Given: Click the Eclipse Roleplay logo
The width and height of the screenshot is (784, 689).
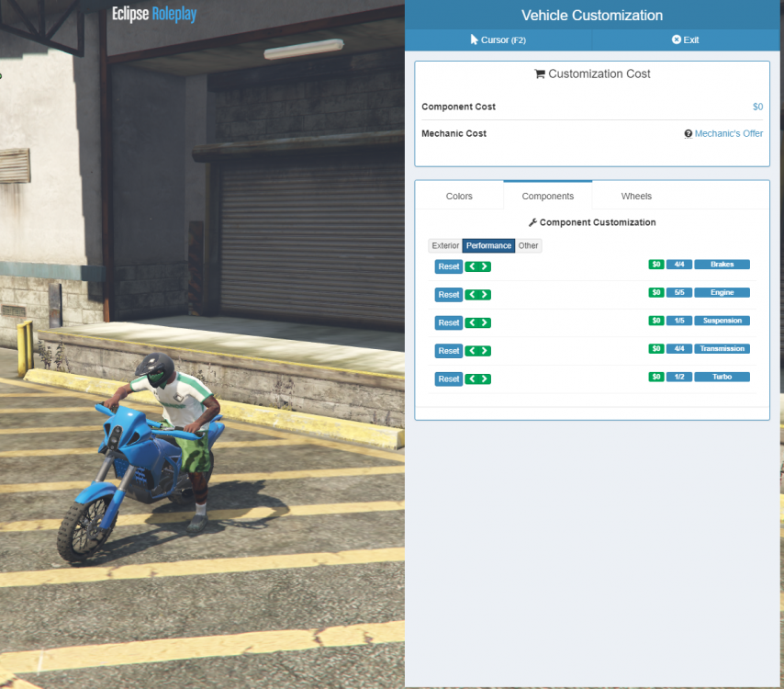Looking at the screenshot, I should click(154, 14).
